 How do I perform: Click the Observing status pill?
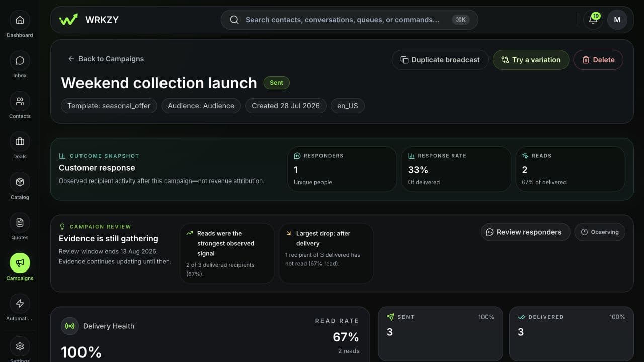[600, 232]
